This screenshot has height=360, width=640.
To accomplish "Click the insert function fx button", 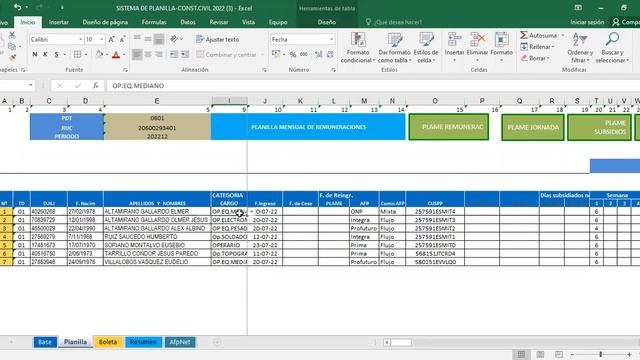I will [x=95, y=85].
